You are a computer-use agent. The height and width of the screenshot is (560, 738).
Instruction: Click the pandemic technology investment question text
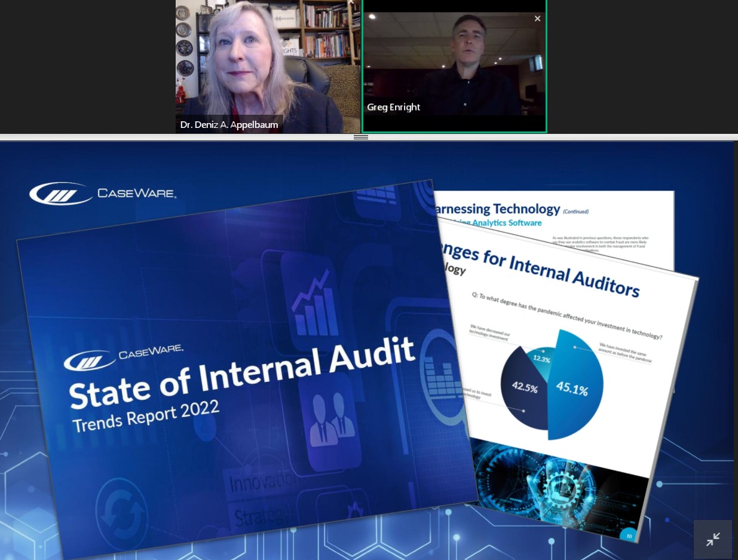(x=566, y=317)
